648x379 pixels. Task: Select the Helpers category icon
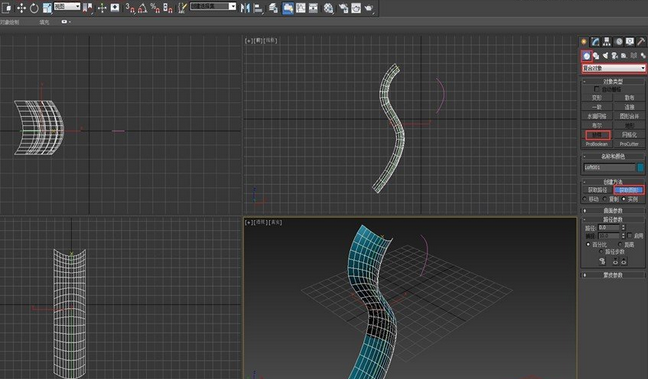(624, 56)
